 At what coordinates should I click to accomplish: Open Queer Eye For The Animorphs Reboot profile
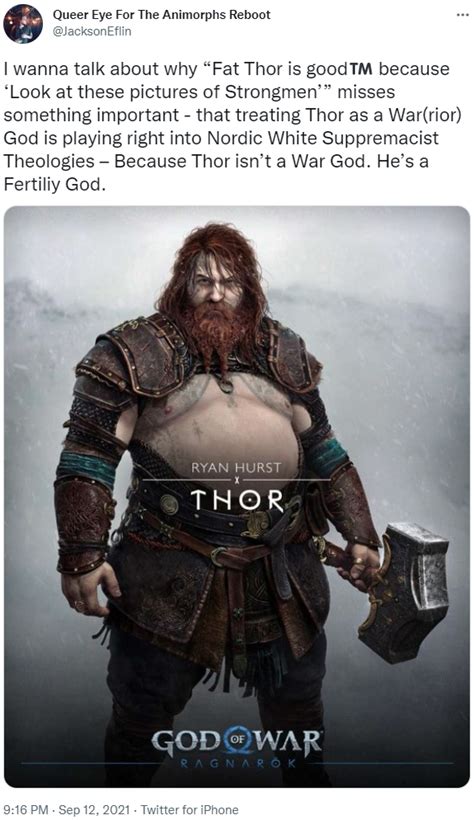coord(162,15)
